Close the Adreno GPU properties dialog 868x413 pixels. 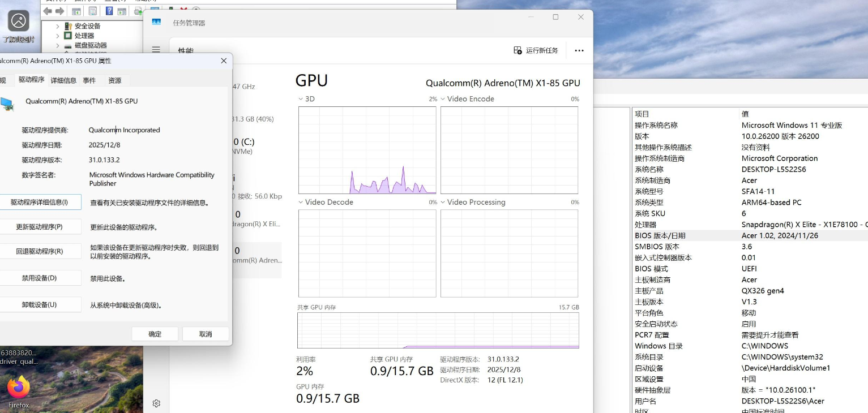pyautogui.click(x=224, y=61)
